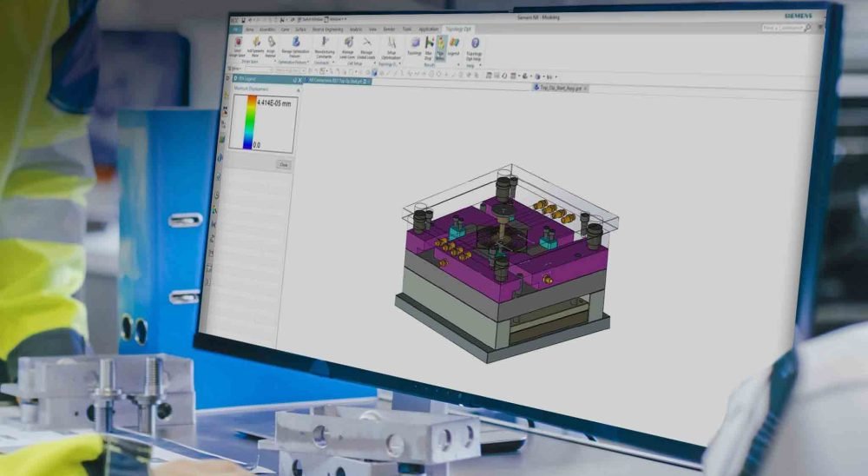Collapse the Maximum Displacement section
This screenshot has height=476, width=868.
pyautogui.click(x=299, y=90)
